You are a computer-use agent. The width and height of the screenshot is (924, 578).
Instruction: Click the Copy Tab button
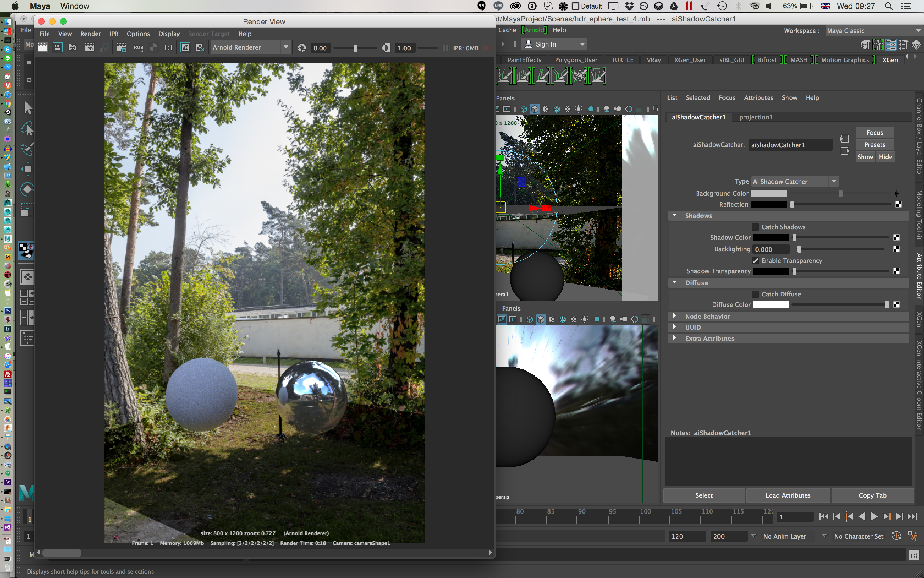point(873,495)
